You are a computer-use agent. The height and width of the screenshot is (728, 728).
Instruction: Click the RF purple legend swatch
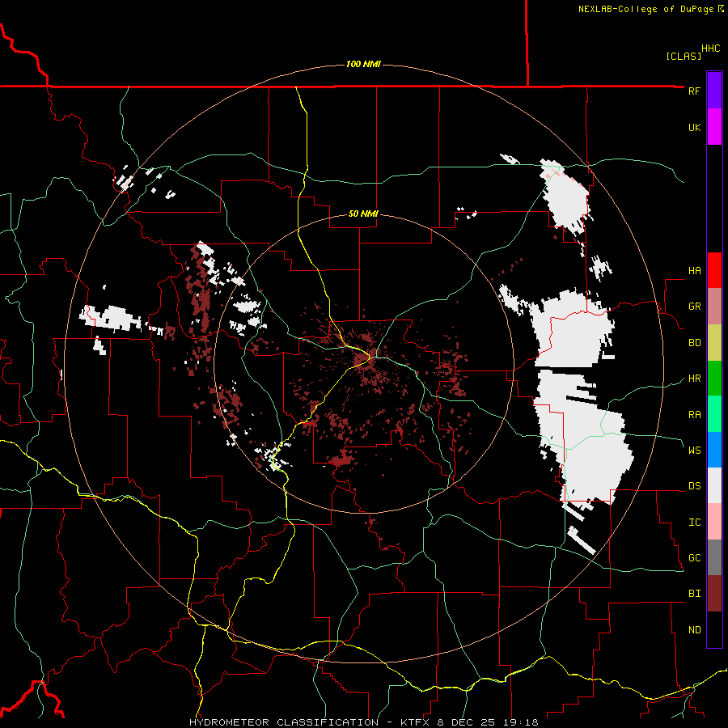pyautogui.click(x=714, y=91)
